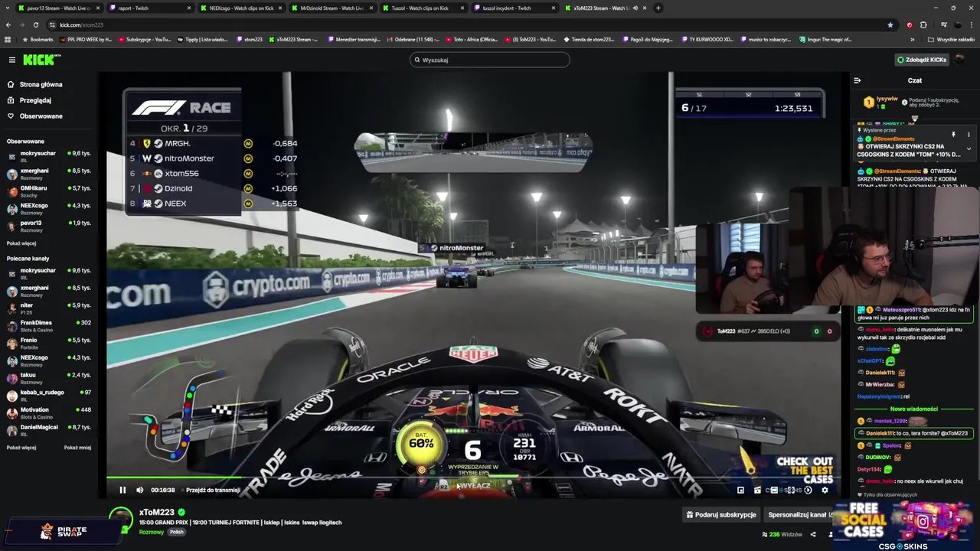The height and width of the screenshot is (551, 980).
Task: Open mokrysuchar in followed channels
Action: tap(49, 156)
